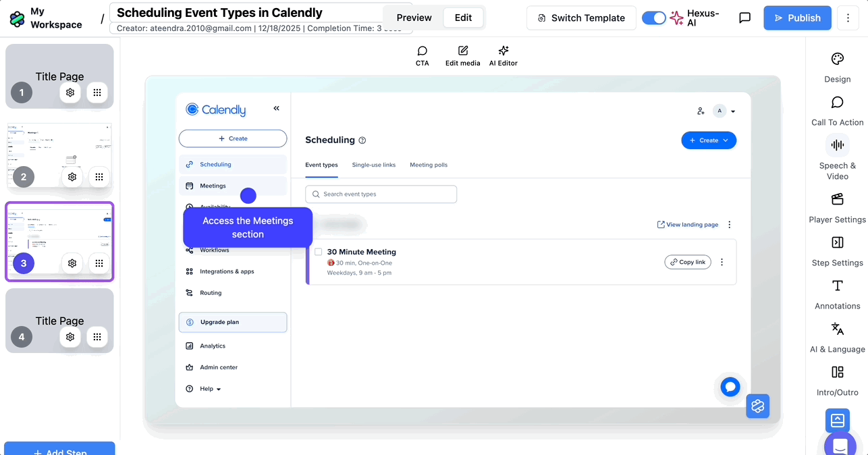
Task: Open the AI Editor tool
Action: pos(504,56)
